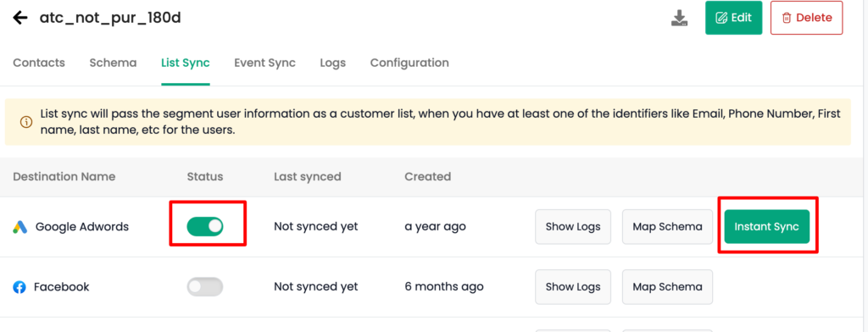
Task: Download the segment using the download icon
Action: tap(679, 19)
